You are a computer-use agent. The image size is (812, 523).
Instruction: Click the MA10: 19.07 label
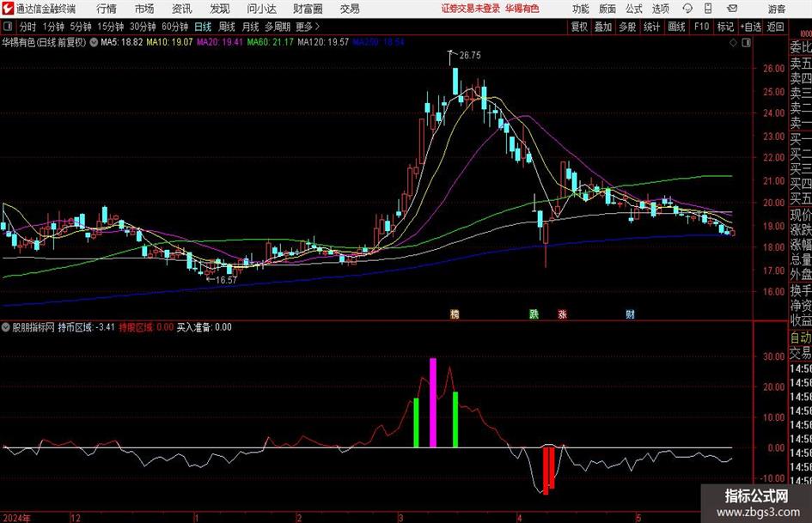tap(169, 42)
